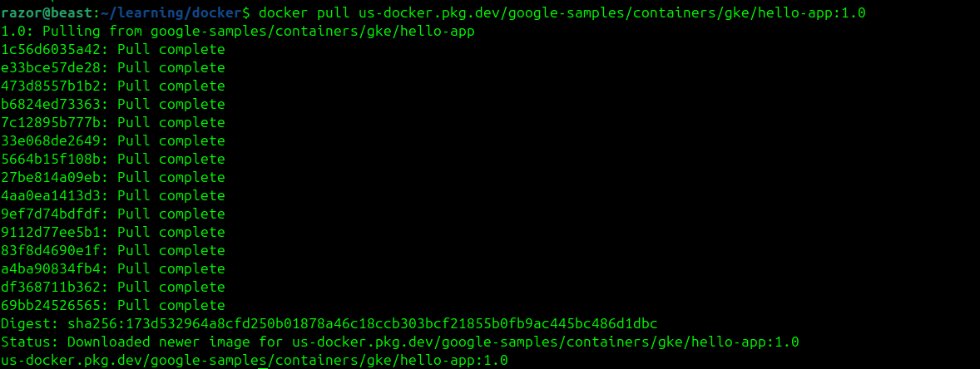The height and width of the screenshot is (369, 980).
Task: Click the razor@beast prompt username text
Action: pyautogui.click(x=46, y=13)
